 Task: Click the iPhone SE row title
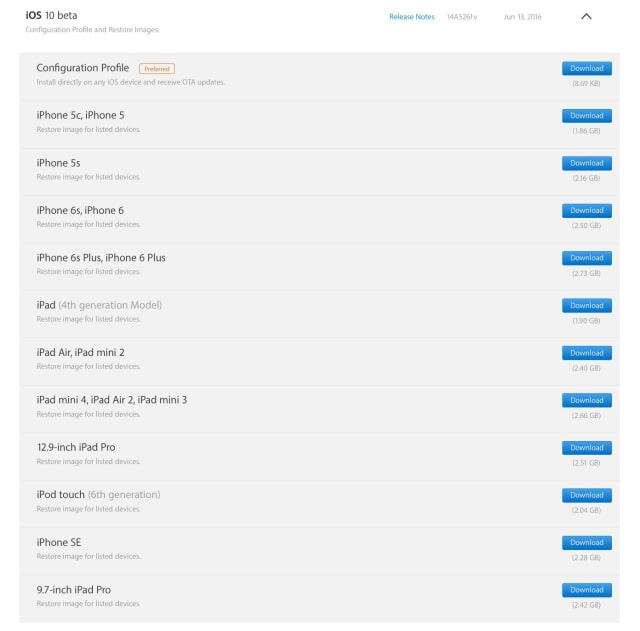tap(59, 542)
